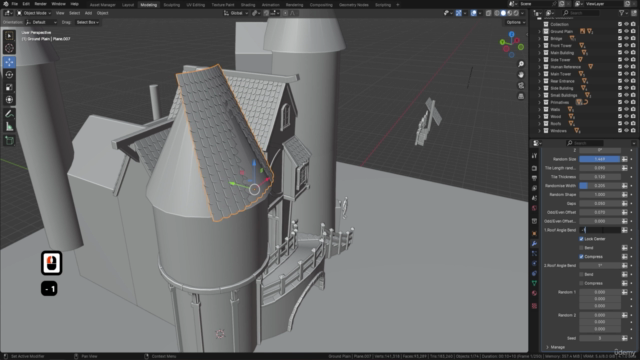
Task: Open the viewport Options dropdown
Action: [515, 22]
